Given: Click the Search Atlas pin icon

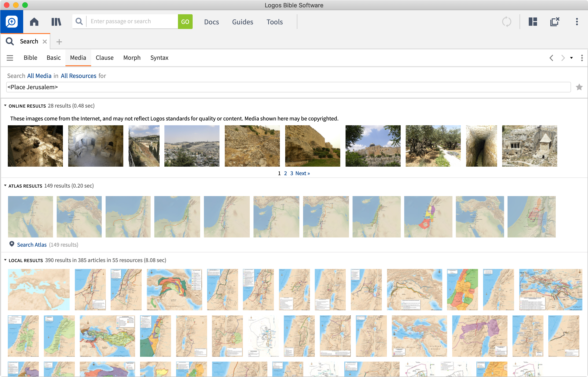Looking at the screenshot, I should click(x=11, y=244).
